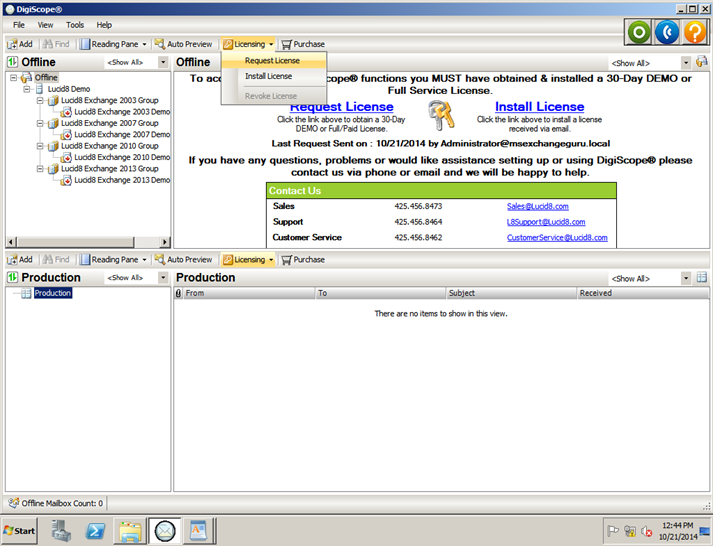This screenshot has height=546, width=713.
Task: Open Show All dropdown in Offline content pane
Action: [x=686, y=63]
